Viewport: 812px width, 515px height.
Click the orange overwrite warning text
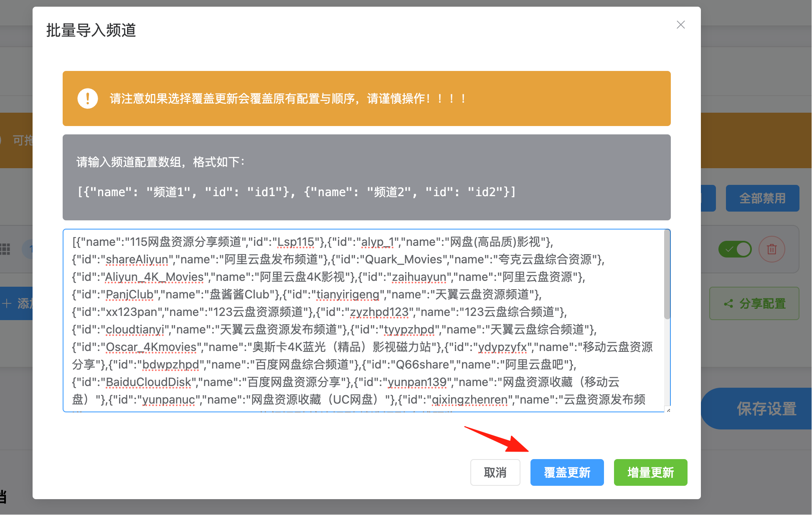[288, 98]
